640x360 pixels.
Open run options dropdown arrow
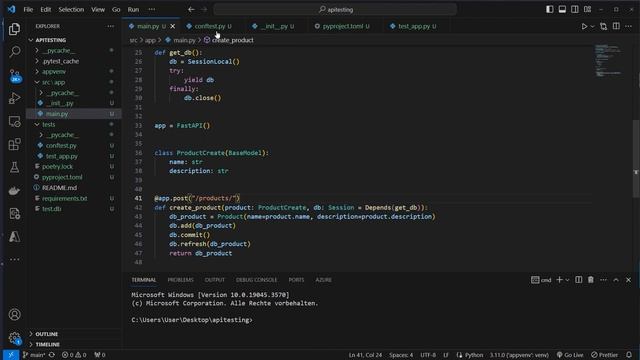(x=593, y=26)
